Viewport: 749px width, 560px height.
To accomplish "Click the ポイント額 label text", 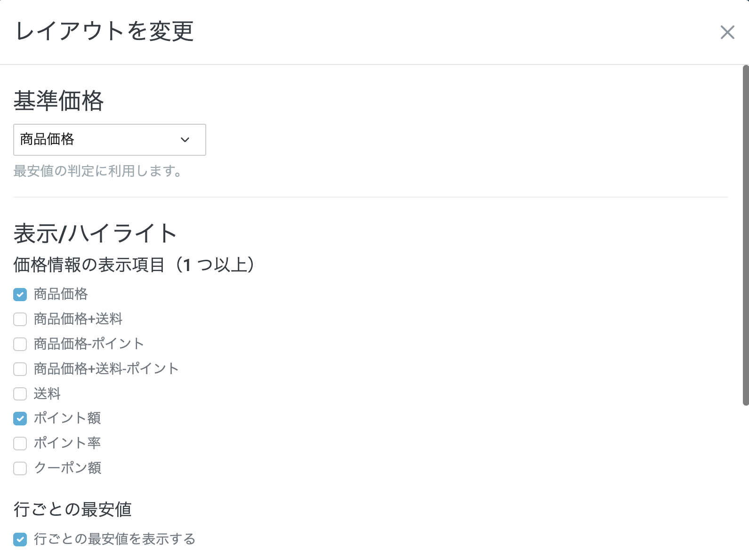I will [x=67, y=418].
